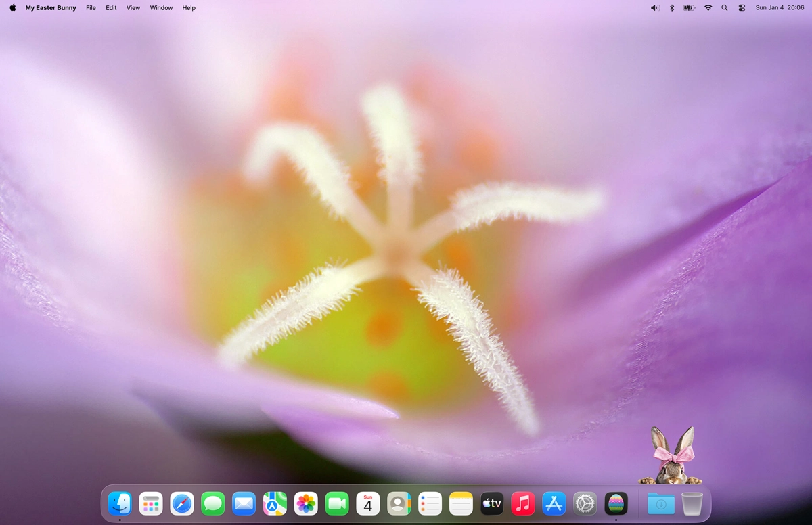Start a FaceTime call
This screenshot has width=812, height=525.
coord(336,503)
